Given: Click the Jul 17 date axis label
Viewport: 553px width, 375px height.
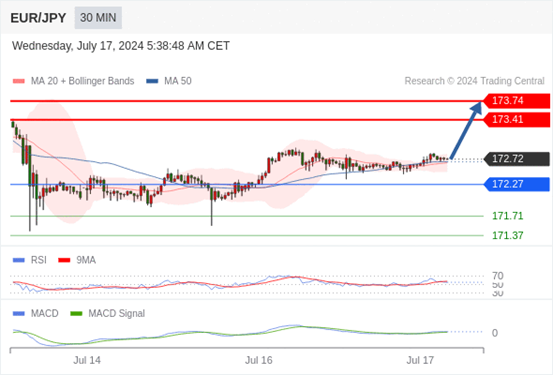Looking at the screenshot, I should coord(420,361).
